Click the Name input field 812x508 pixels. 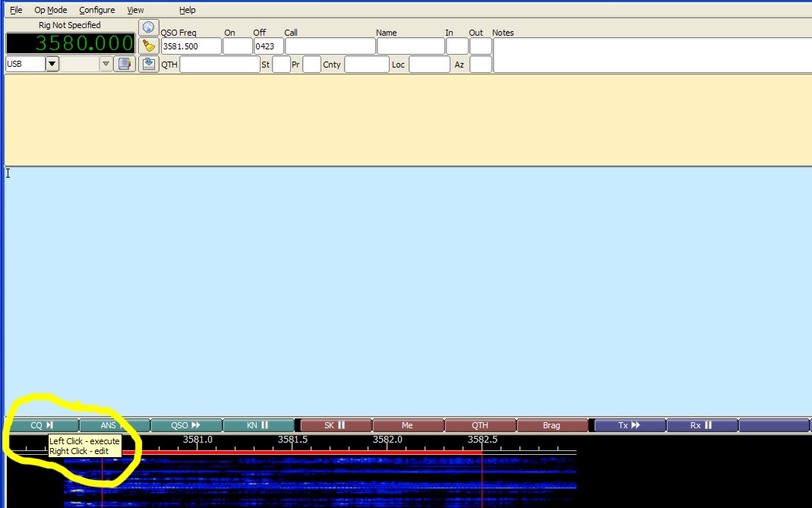pos(410,46)
